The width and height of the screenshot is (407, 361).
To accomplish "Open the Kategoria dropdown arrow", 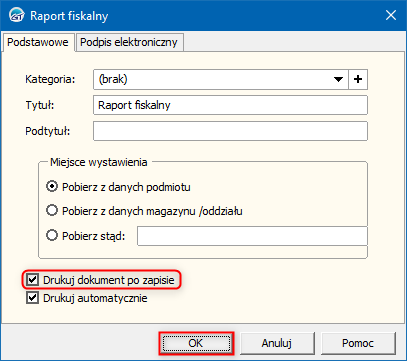I will click(x=339, y=79).
